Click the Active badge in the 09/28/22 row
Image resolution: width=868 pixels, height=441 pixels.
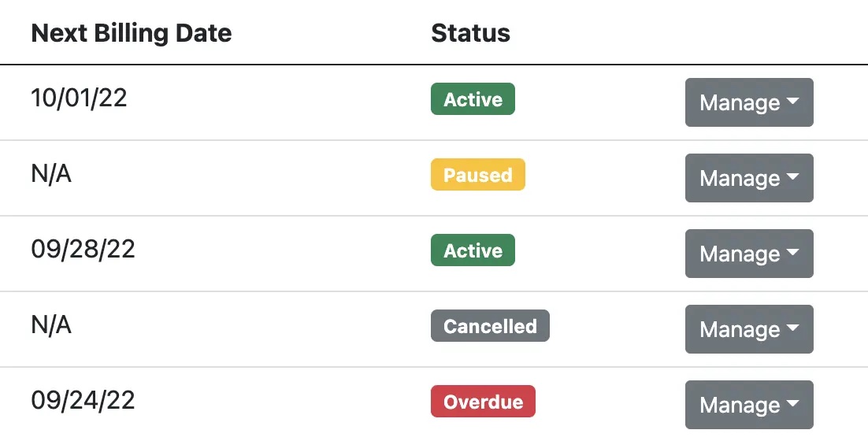pos(473,250)
